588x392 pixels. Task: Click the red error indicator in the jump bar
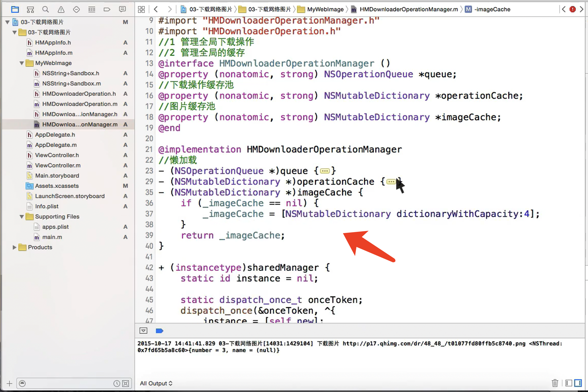click(x=573, y=9)
